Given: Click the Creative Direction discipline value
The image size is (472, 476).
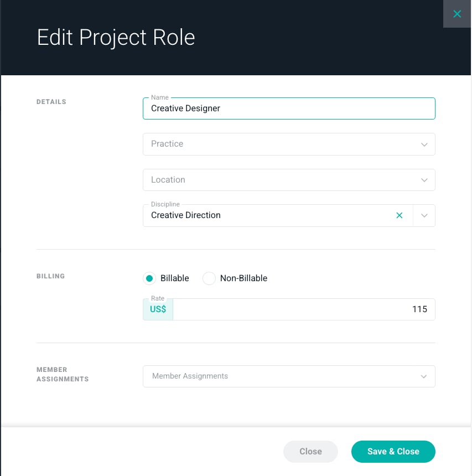Looking at the screenshot, I should coord(186,215).
